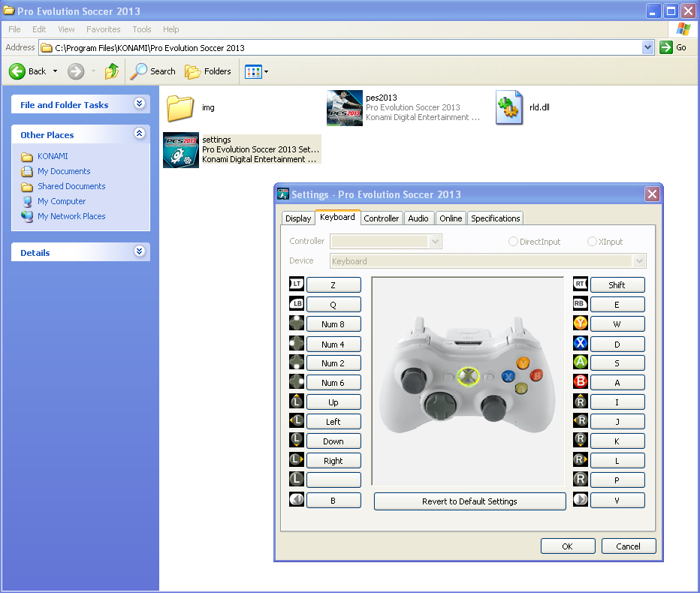The width and height of the screenshot is (700, 593).
Task: Select the rld.dll file icon
Action: pos(509,107)
